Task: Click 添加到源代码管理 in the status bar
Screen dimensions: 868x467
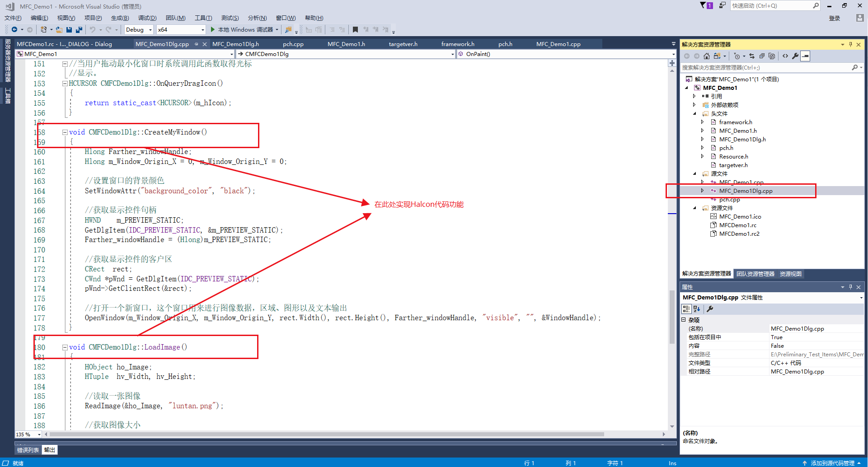Action: [x=832, y=463]
